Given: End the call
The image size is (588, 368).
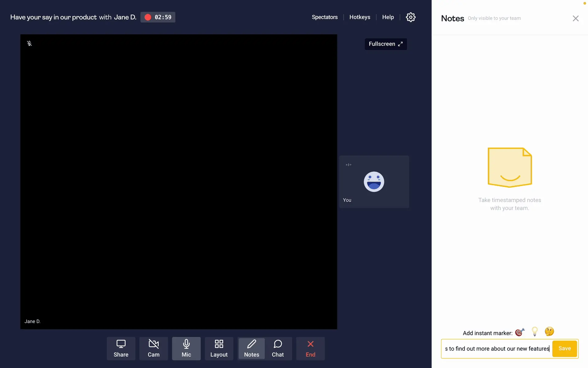Looking at the screenshot, I should [310, 348].
